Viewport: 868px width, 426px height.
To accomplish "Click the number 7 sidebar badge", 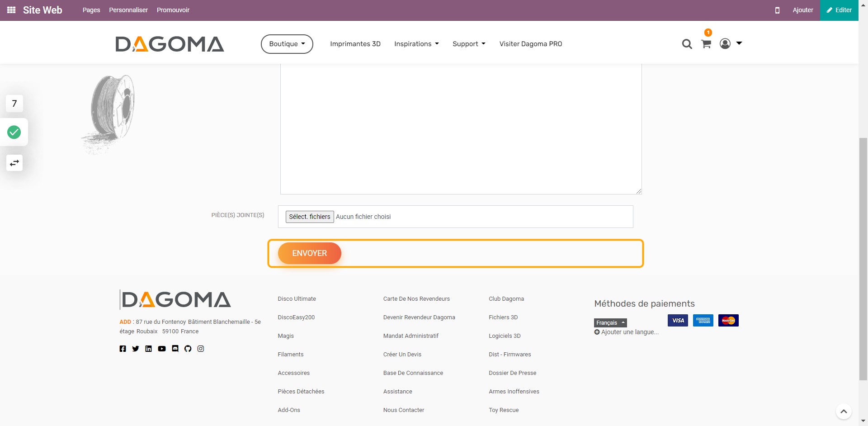I will point(14,104).
